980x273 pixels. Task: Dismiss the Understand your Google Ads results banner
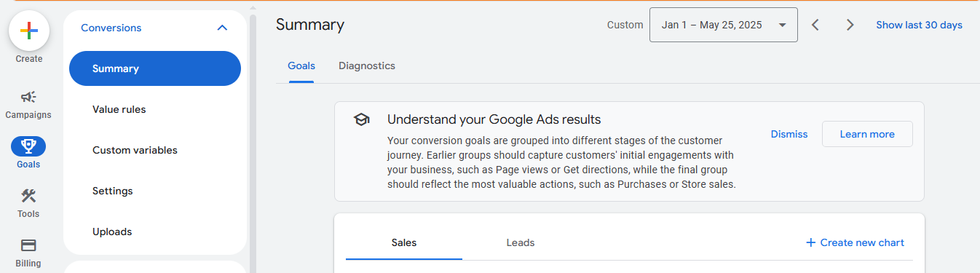point(789,134)
